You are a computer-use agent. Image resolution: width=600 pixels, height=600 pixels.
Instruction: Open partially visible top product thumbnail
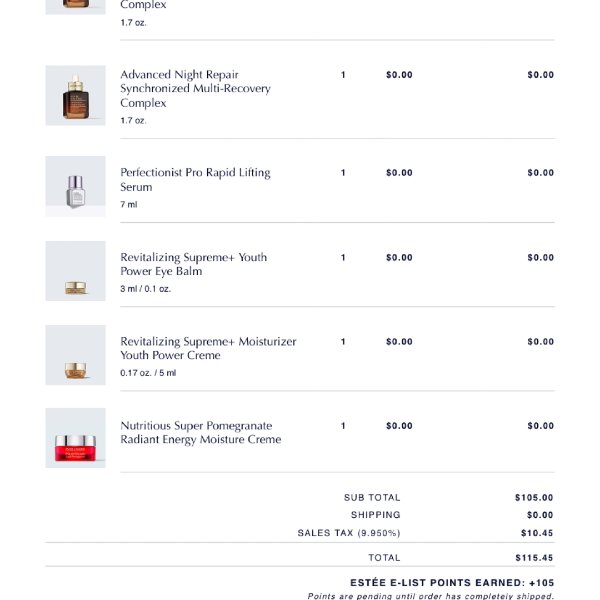pyautogui.click(x=75, y=7)
